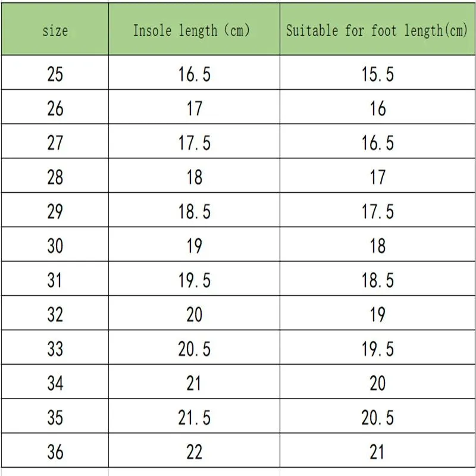This screenshot has width=476, height=476.
Task: Select the size 31 cell
Action: pos(55,278)
